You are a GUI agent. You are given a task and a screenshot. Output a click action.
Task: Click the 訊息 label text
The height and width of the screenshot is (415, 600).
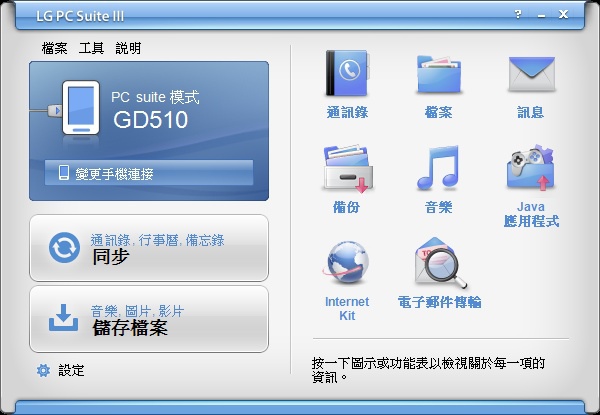(x=531, y=112)
